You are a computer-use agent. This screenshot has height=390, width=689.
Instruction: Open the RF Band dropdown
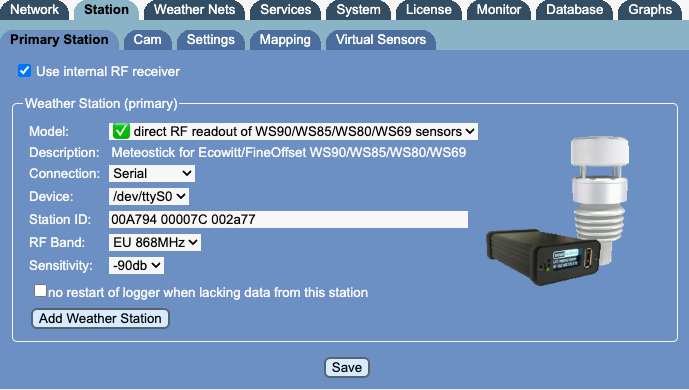155,242
